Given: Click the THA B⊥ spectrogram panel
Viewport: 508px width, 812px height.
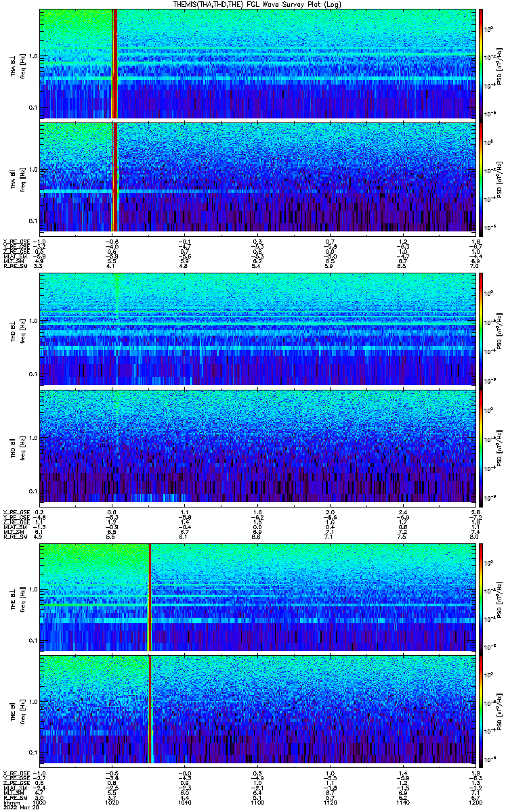Looking at the screenshot, I should [x=257, y=64].
